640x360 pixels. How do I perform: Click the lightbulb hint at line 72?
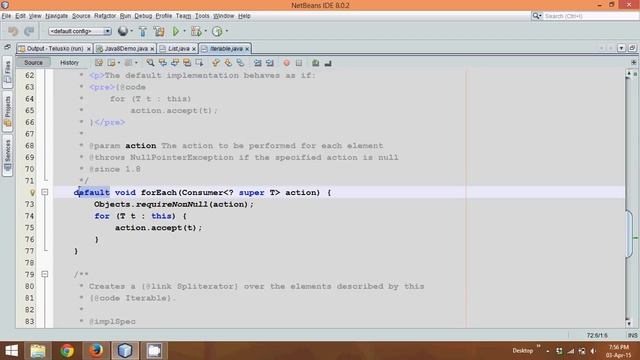point(33,192)
